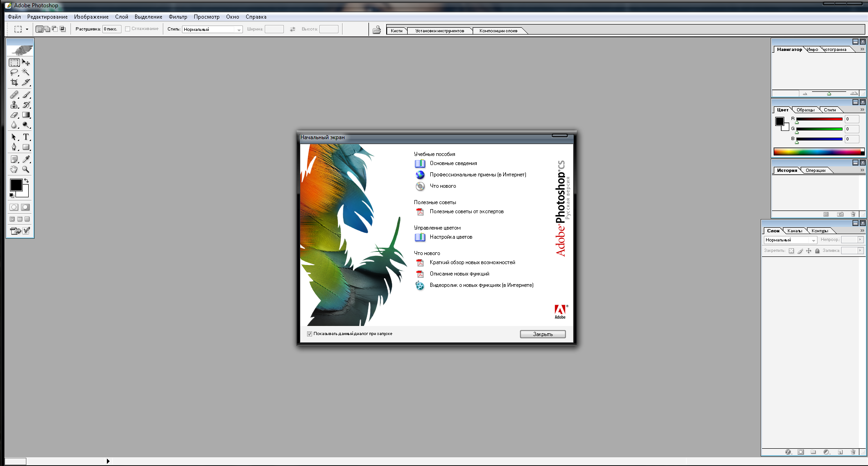Viewport: 868px width, 466px height.
Task: Click the Растушевка feather input field
Action: click(111, 29)
